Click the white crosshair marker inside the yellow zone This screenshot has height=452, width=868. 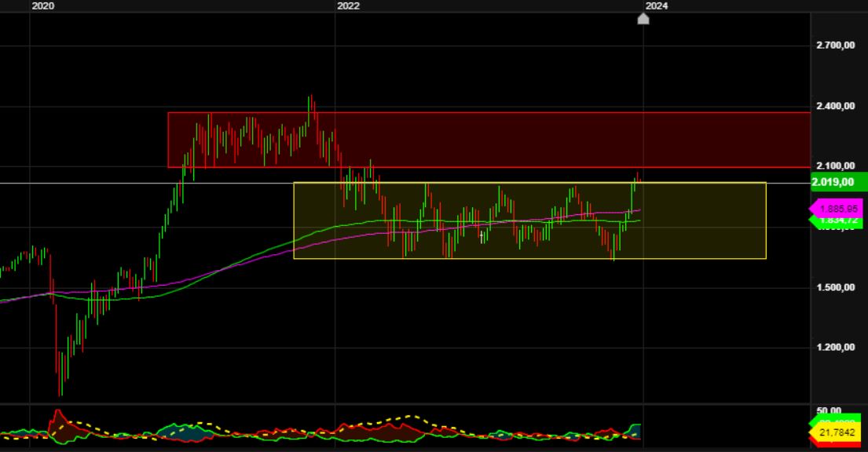pos(480,235)
